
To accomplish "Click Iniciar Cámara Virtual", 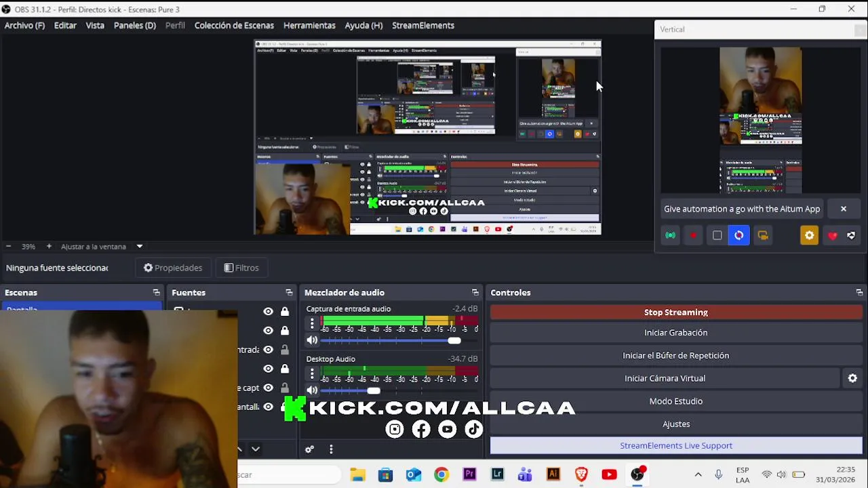I will [x=665, y=378].
